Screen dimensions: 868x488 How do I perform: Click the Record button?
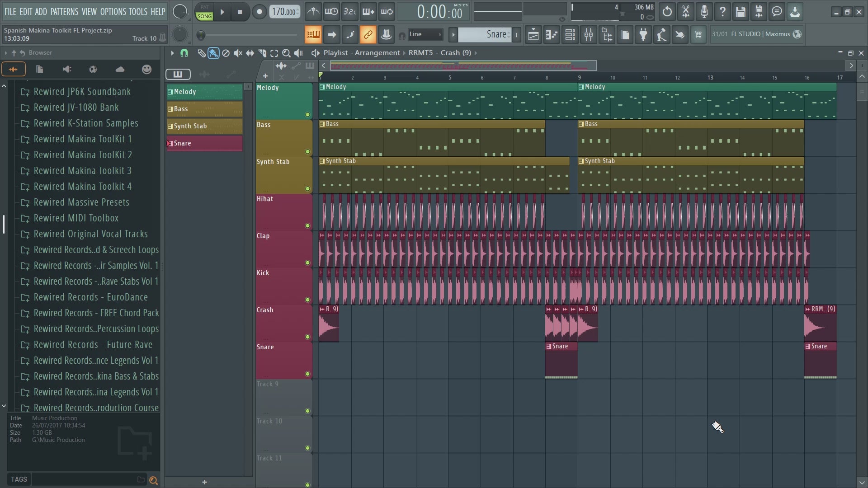[259, 12]
